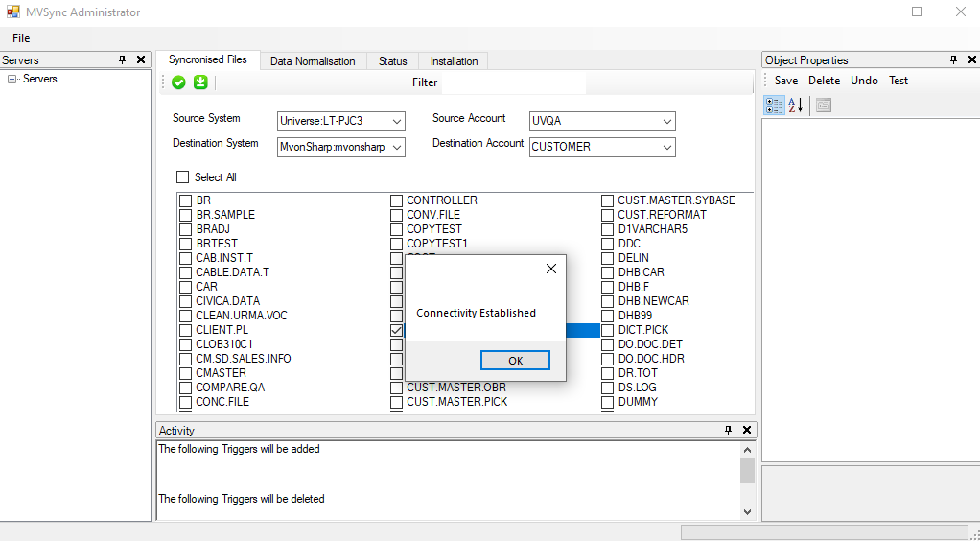Check the BR file checkbox

[186, 200]
